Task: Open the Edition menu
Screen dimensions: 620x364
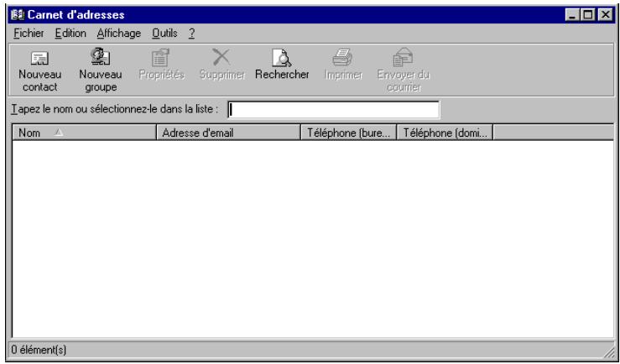Action: point(70,34)
